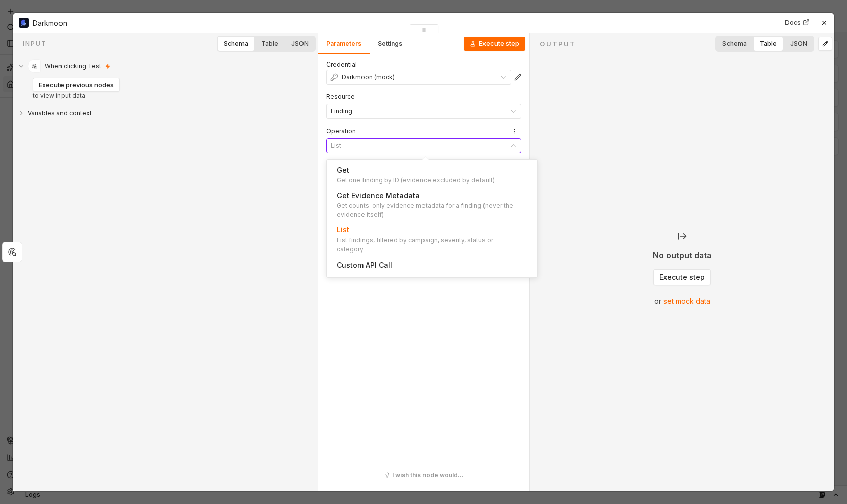Click the orange Execute step button
Viewport: 847px width, 504px height.
click(495, 44)
